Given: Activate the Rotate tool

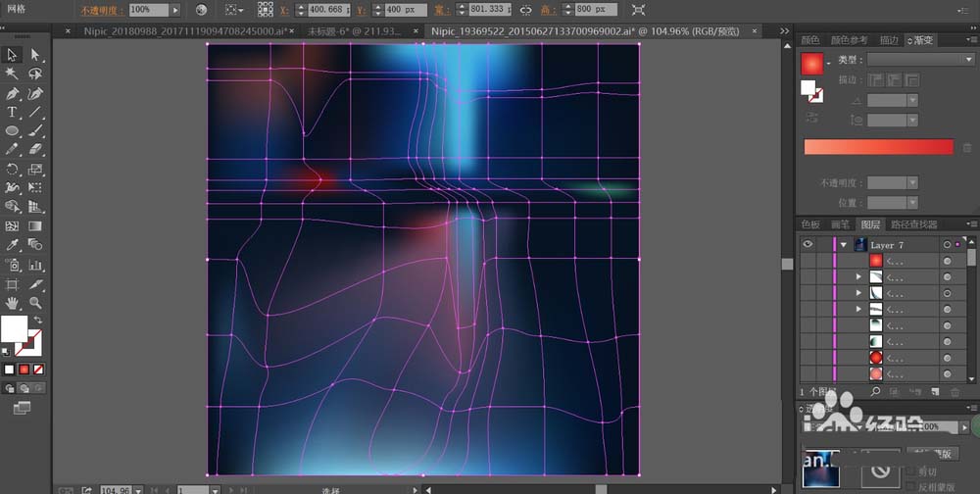Looking at the screenshot, I should (x=12, y=169).
